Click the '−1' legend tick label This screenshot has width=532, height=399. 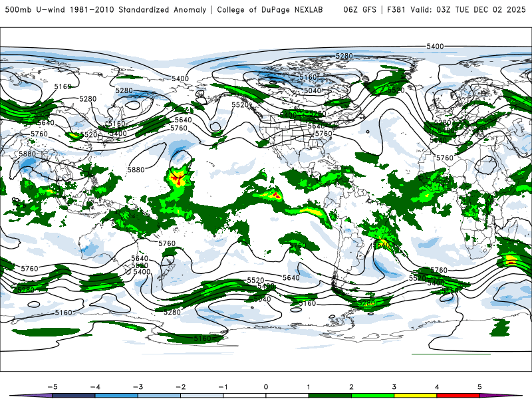pos(223,387)
